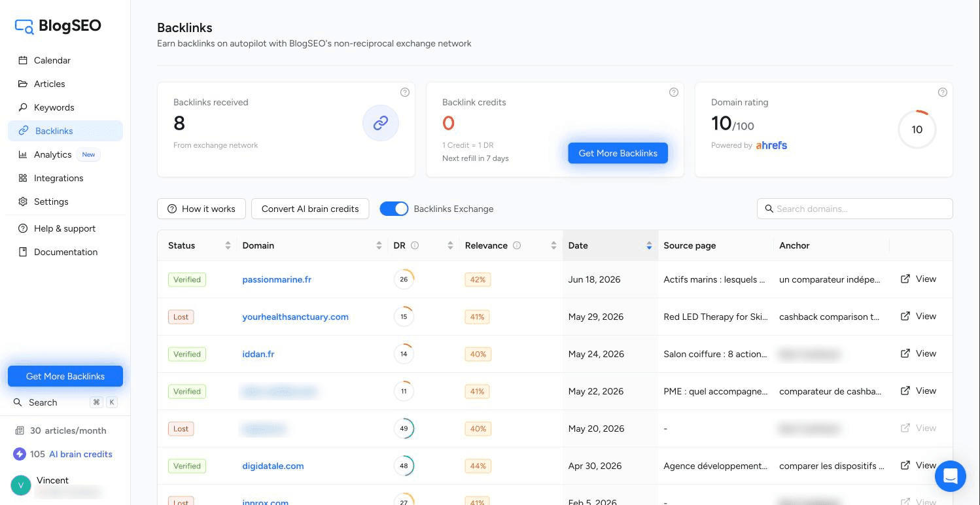Open the Articles page
Image resolution: width=980 pixels, height=505 pixels.
65,84
